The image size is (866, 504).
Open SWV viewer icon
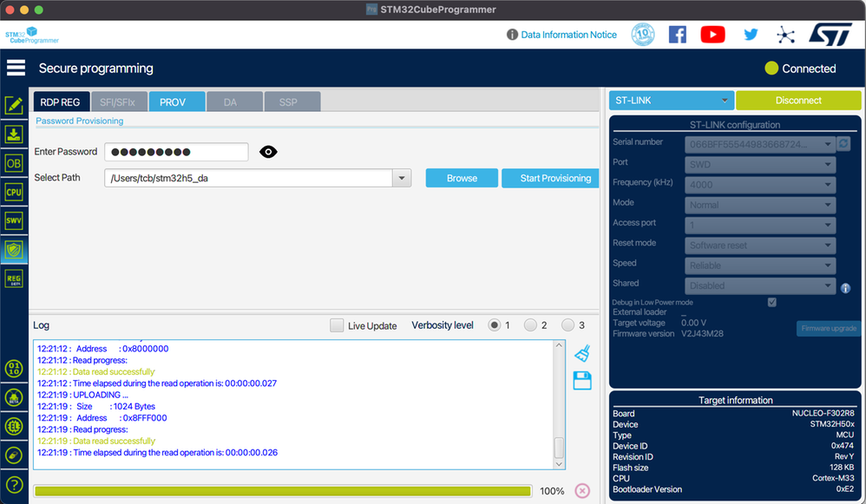coord(14,221)
